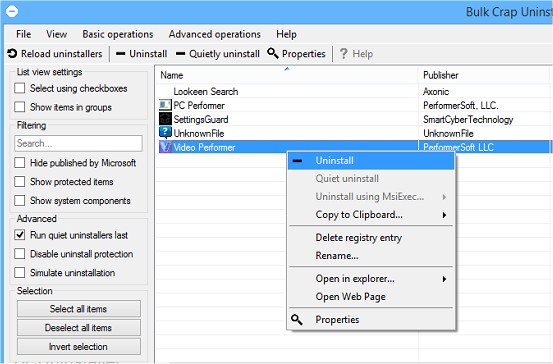Click the Bulk Crap Uninstaller title bar icon
553x364 pixels.
coord(12,11)
